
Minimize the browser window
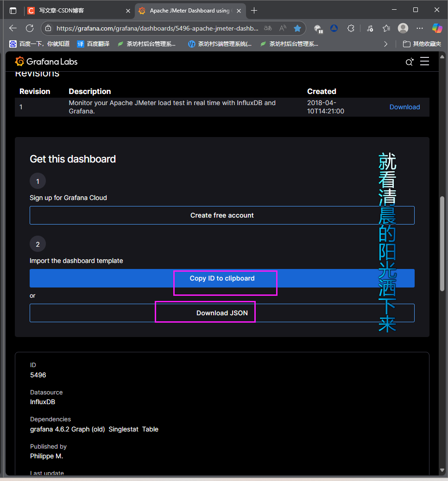(394, 10)
